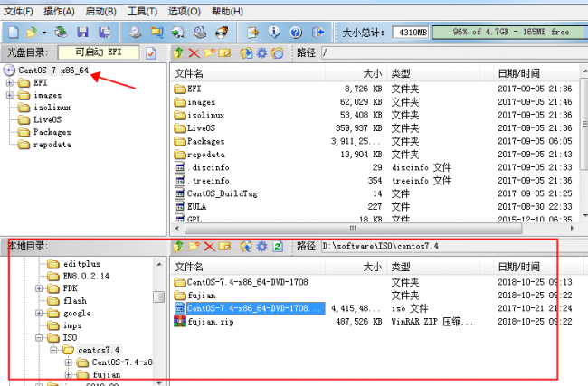Screen dimensions: 588x386
Task: Click the 可启动 EFI boot type field
Action: click(x=99, y=52)
